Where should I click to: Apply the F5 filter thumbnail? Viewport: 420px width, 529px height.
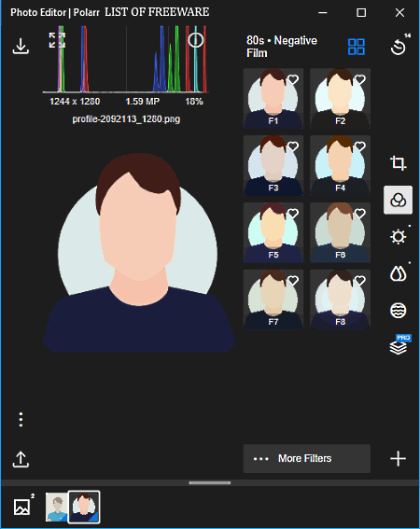[273, 232]
